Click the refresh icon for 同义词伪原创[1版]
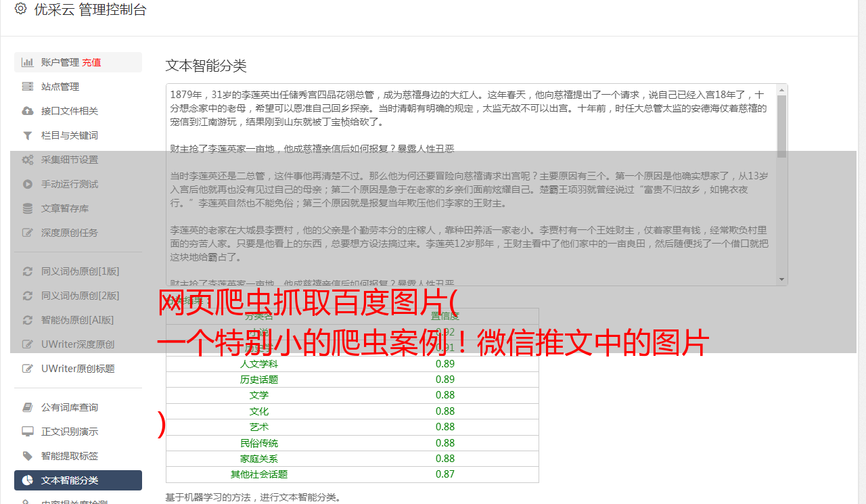This screenshot has width=866, height=504. [28, 271]
